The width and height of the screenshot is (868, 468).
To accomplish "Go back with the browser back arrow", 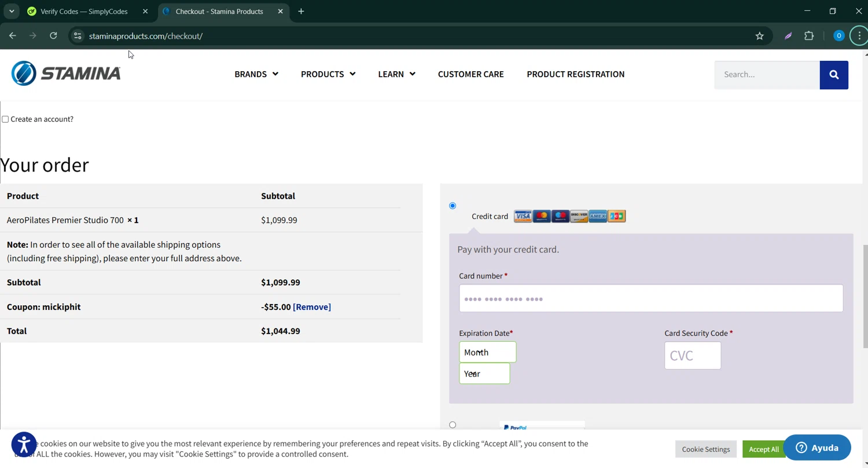I will point(13,36).
